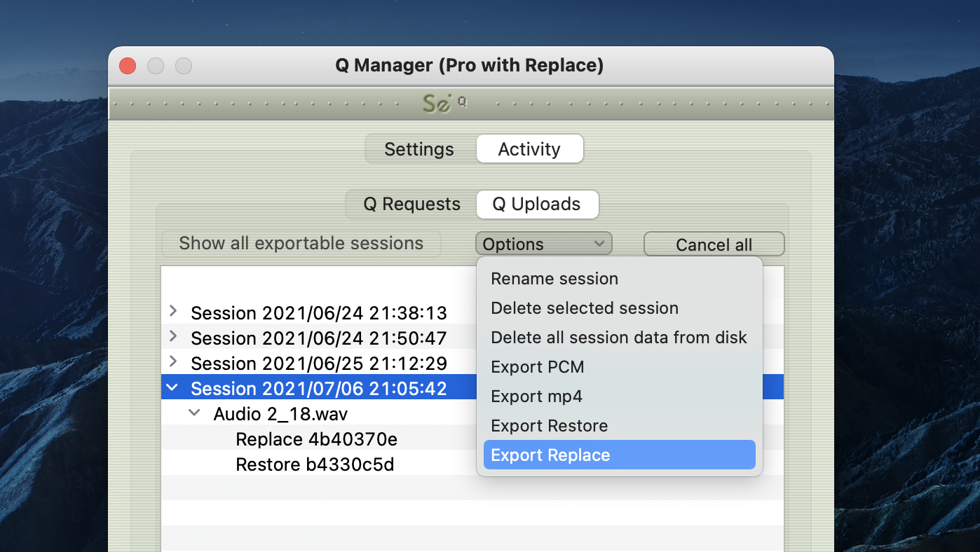Select Export mp4 from Options menu
The width and height of the screenshot is (980, 552).
pyautogui.click(x=536, y=396)
